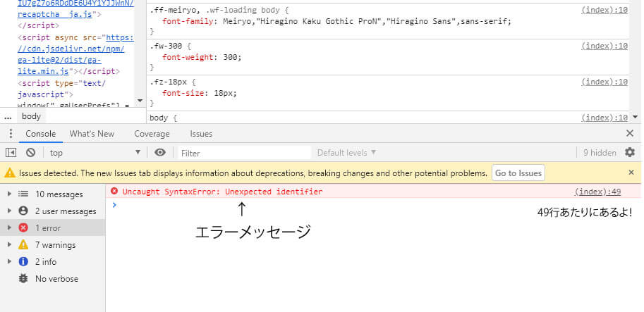The image size is (644, 312).
Task: Select No verbose filter row
Action: coord(53,278)
